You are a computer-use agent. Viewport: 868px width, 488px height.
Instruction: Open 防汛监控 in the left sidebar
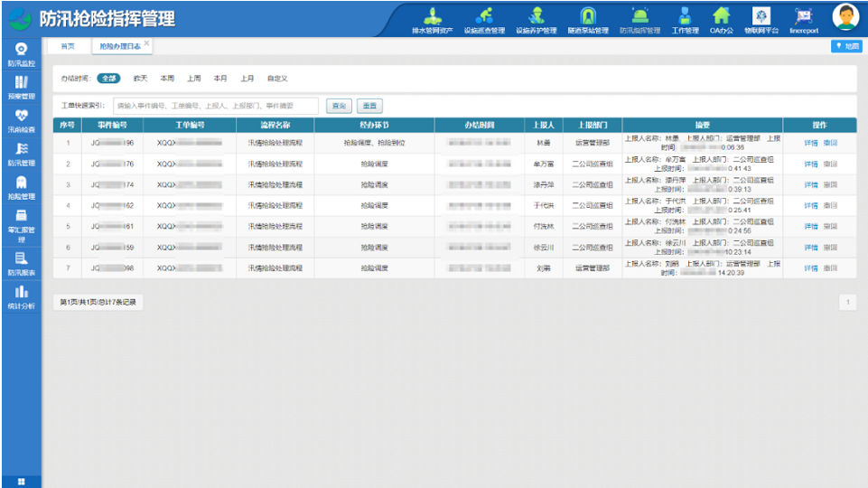pos(21,55)
